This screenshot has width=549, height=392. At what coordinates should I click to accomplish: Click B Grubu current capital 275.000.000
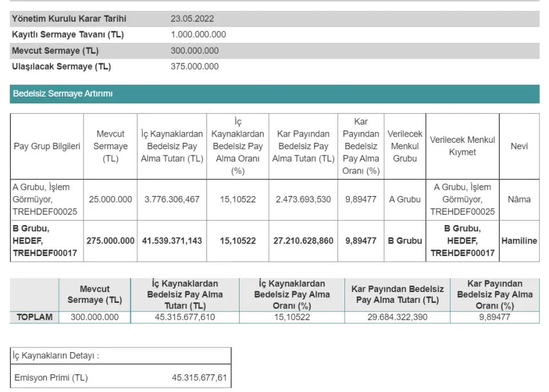110,241
